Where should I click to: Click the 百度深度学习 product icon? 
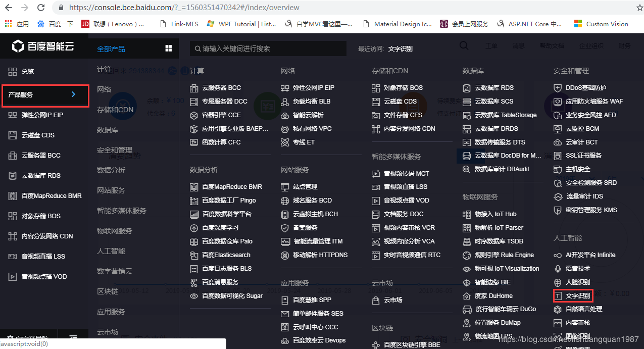pos(194,228)
